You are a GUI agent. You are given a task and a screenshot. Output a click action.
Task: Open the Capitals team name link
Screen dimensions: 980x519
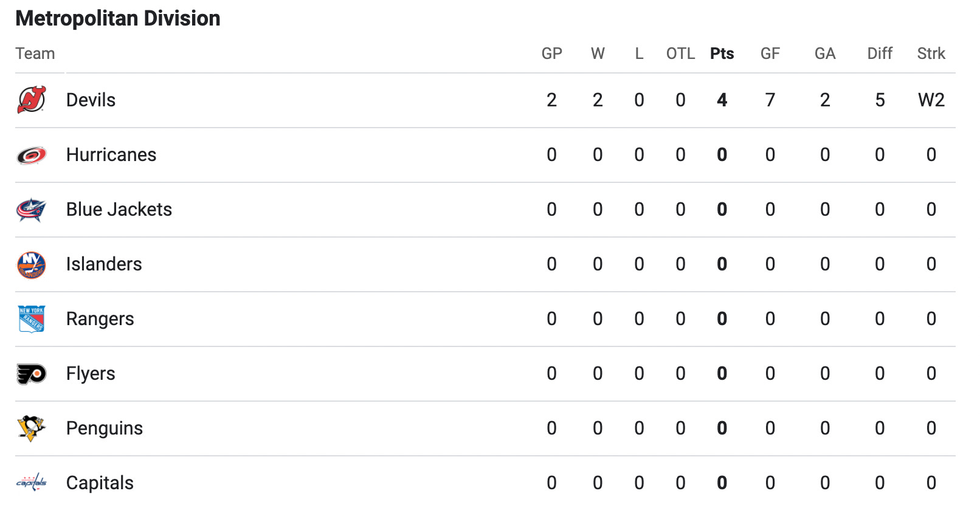[100, 483]
